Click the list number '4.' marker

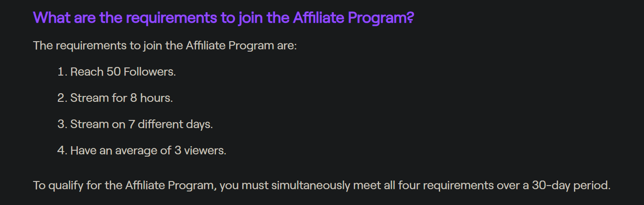click(62, 151)
